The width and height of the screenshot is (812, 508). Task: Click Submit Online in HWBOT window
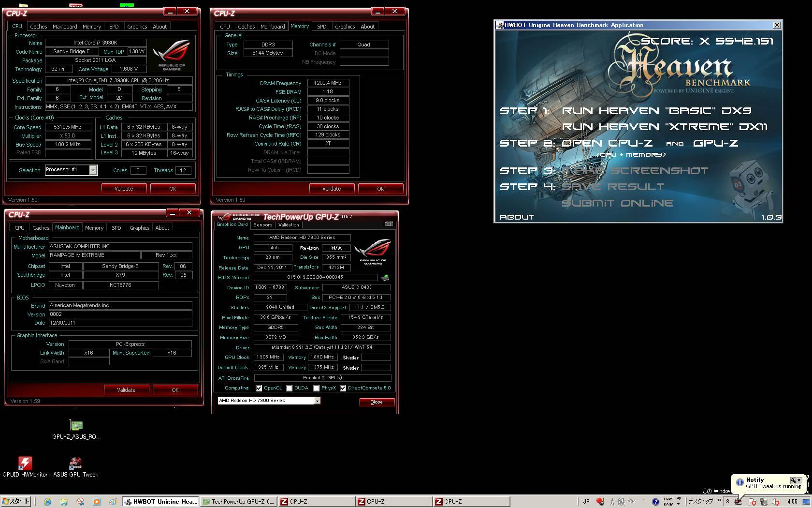(617, 203)
